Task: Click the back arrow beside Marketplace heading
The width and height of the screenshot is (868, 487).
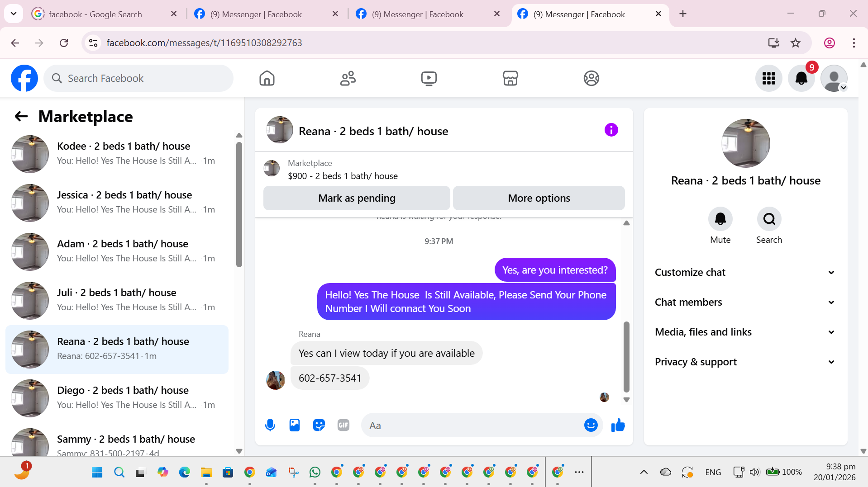Action: click(21, 117)
